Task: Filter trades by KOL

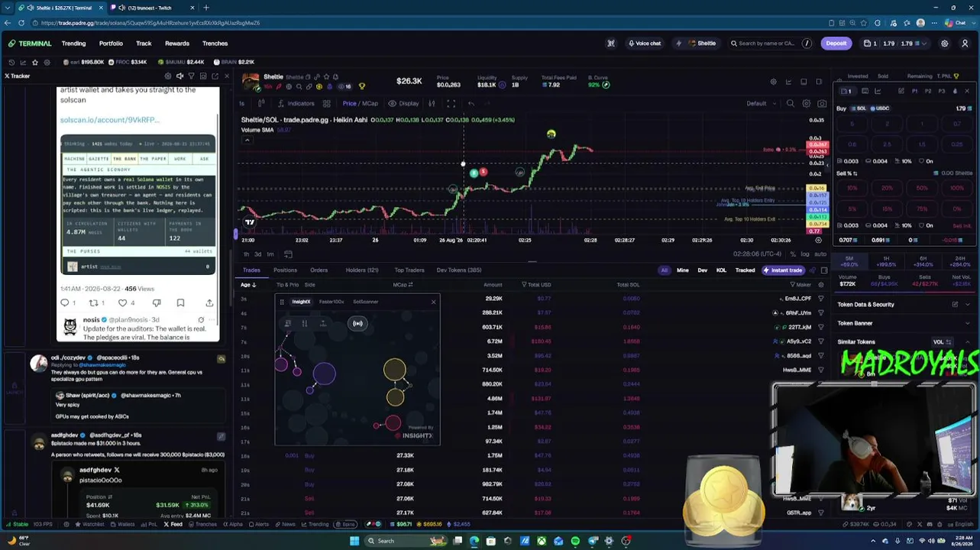Action: pos(721,270)
